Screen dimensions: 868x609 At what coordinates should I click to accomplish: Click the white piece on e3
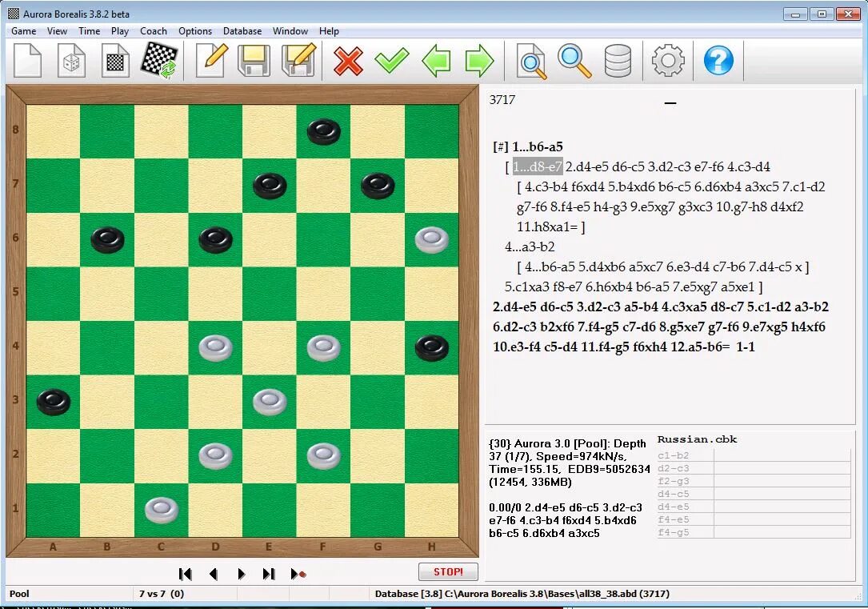270,403
